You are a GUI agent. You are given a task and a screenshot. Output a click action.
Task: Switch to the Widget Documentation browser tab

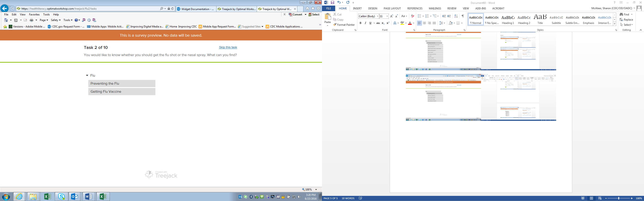tap(196, 9)
